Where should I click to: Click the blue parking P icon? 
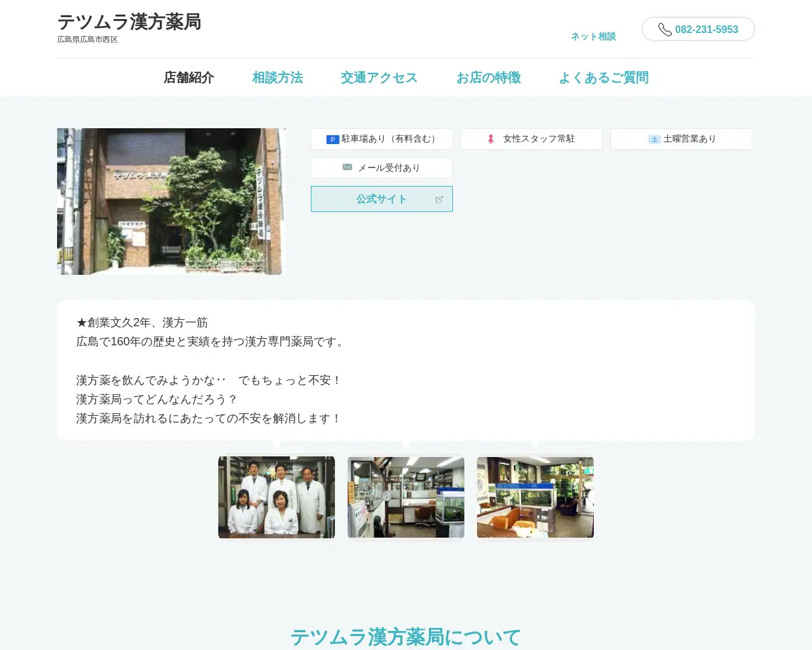pyautogui.click(x=332, y=140)
